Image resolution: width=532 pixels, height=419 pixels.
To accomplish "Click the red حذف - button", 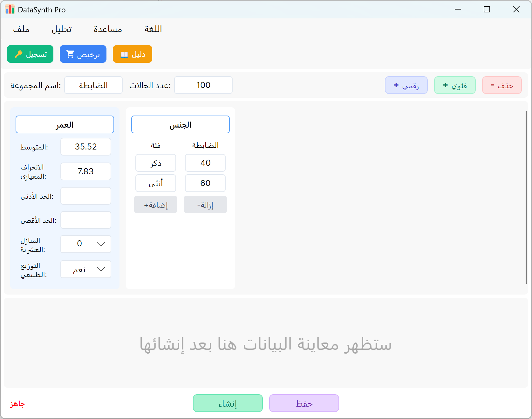I will pyautogui.click(x=502, y=85).
